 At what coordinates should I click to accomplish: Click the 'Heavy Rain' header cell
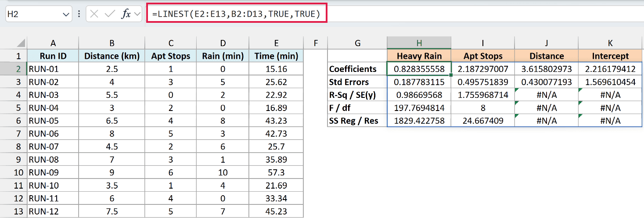[x=419, y=56]
